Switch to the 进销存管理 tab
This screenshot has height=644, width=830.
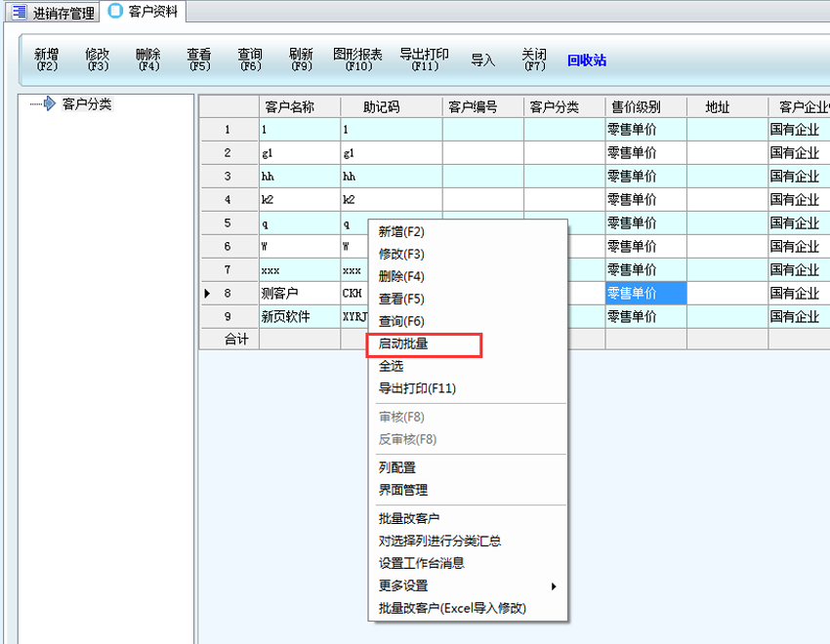pos(55,13)
